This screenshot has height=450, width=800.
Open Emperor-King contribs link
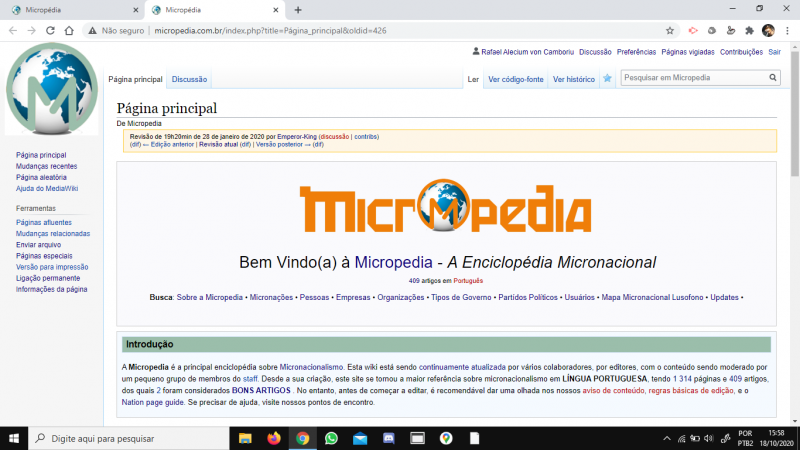[x=366, y=137]
